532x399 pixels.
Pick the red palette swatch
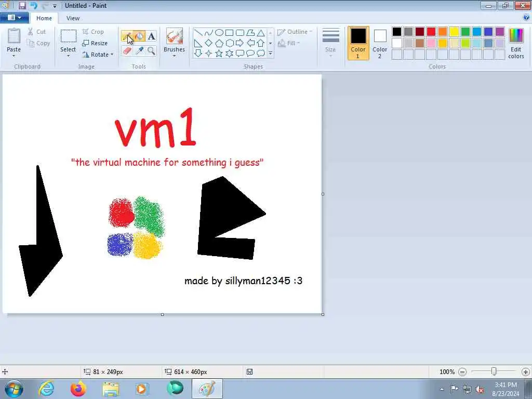click(x=431, y=32)
